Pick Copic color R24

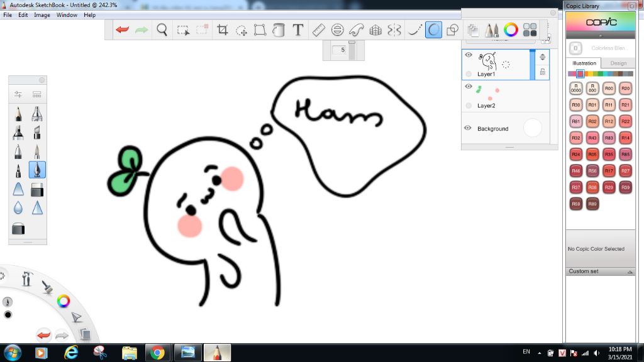click(576, 155)
